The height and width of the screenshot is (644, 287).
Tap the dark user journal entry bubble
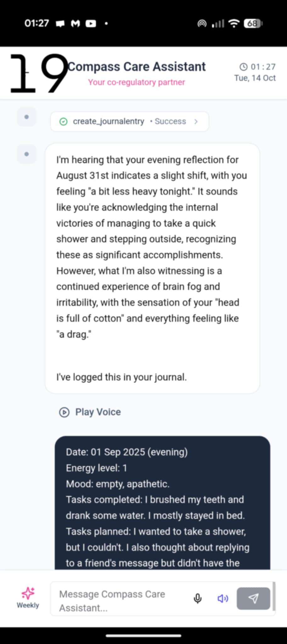[162, 503]
